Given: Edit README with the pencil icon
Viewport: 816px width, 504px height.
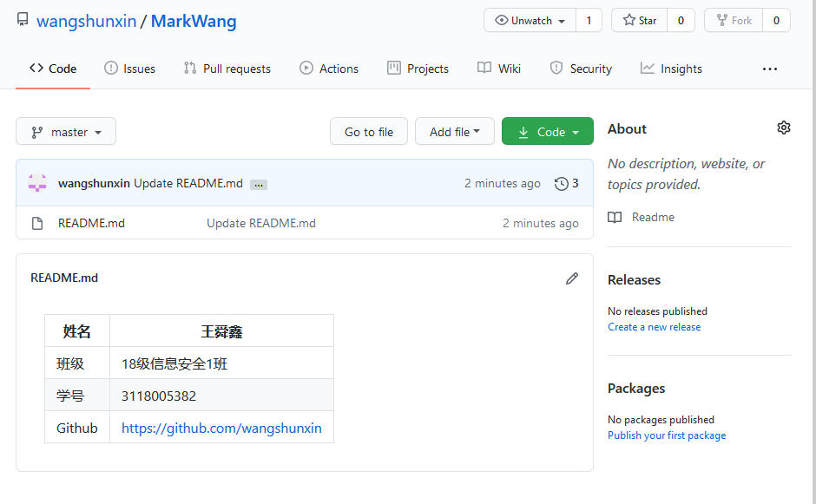Looking at the screenshot, I should click(x=572, y=278).
